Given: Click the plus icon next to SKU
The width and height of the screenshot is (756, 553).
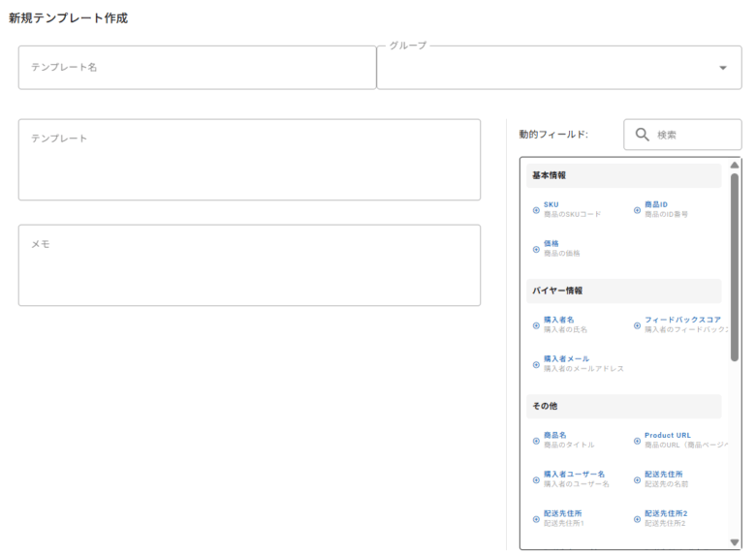Looking at the screenshot, I should [x=536, y=209].
